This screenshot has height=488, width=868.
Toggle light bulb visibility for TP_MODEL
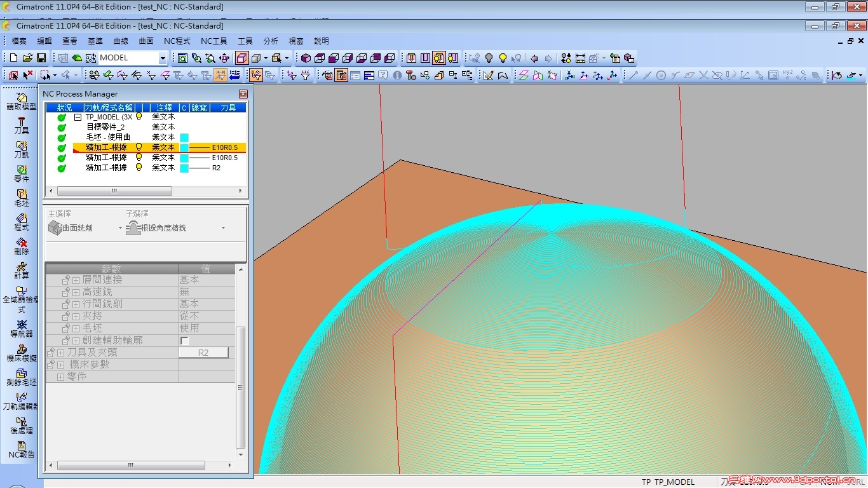tap(139, 117)
